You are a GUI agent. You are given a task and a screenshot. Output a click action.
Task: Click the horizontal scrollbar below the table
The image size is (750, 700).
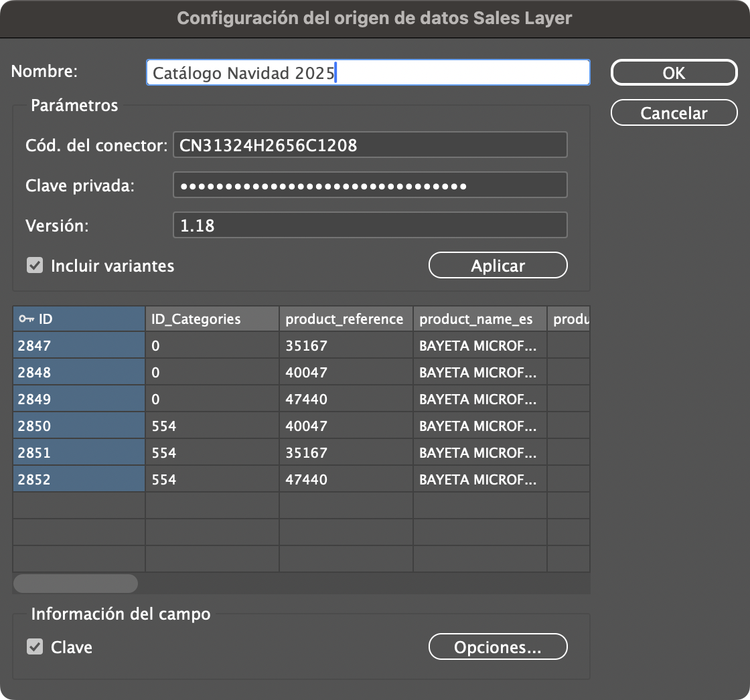[75, 584]
